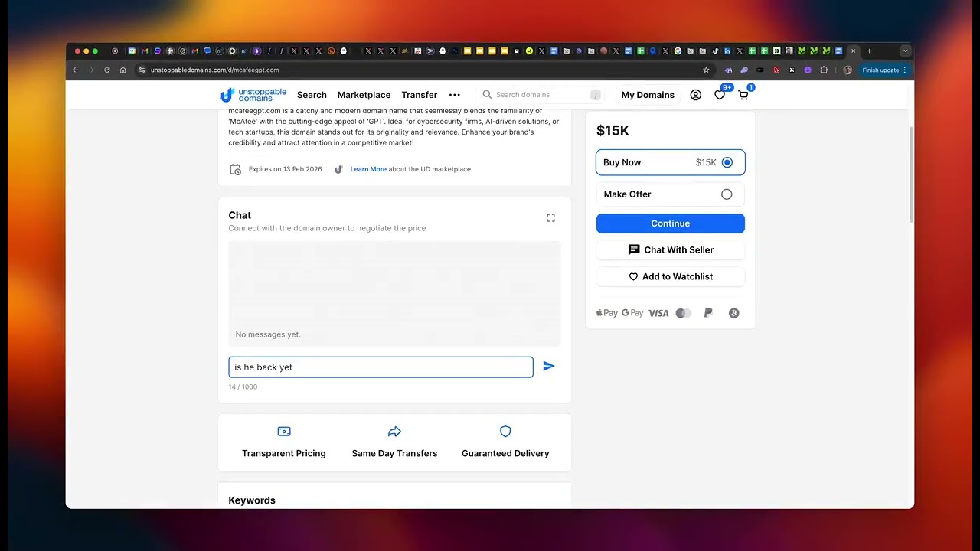Click the Guaranteed Delivery shield icon
The width and height of the screenshot is (980, 551).
point(505,432)
